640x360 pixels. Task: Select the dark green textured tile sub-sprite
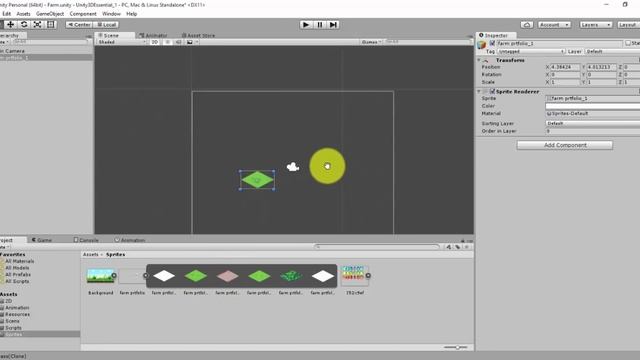(x=291, y=276)
